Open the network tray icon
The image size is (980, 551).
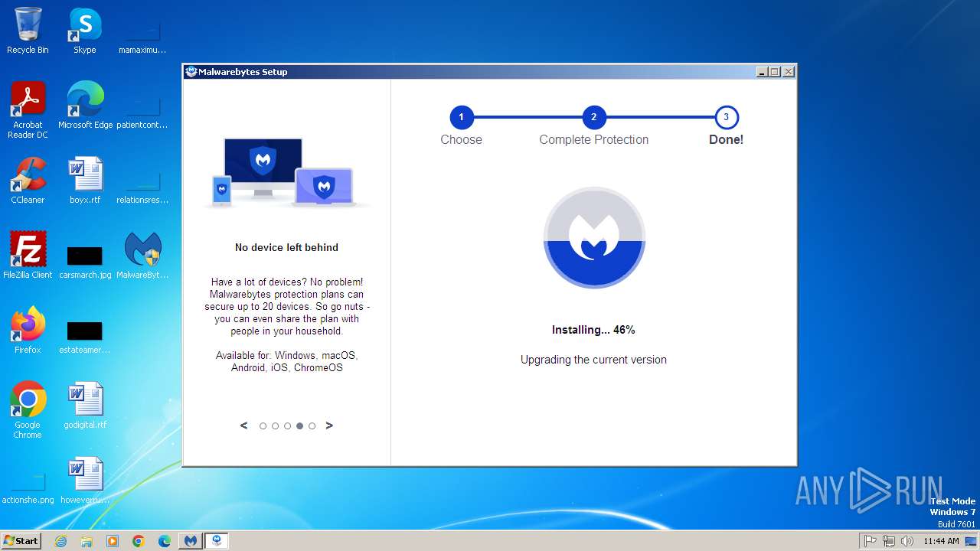point(889,541)
